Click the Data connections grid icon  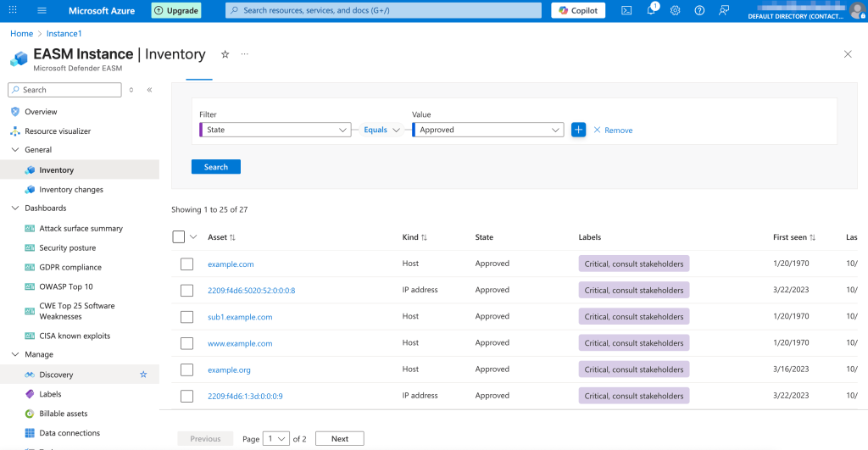click(30, 433)
